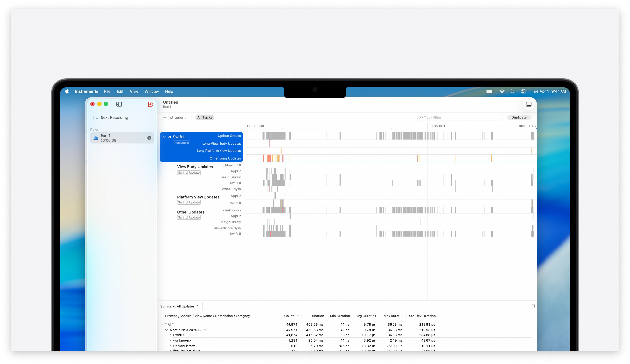Image resolution: width=630 pixels, height=364 pixels.
Task: Click the Next Recording options icon
Action: pyautogui.click(x=96, y=118)
